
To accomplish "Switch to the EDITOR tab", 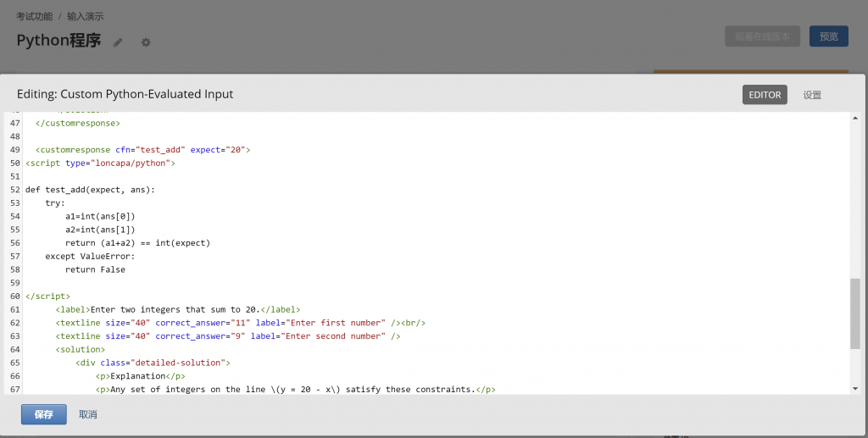I will [765, 95].
